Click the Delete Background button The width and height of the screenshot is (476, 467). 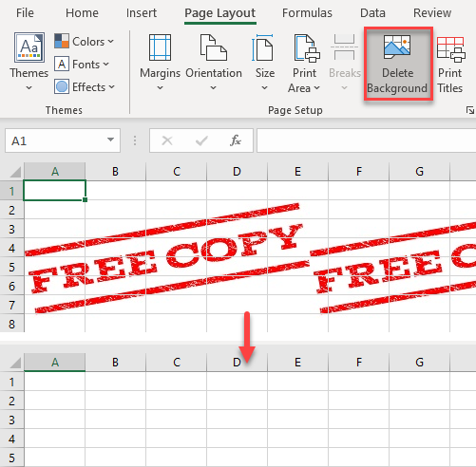pos(398,65)
